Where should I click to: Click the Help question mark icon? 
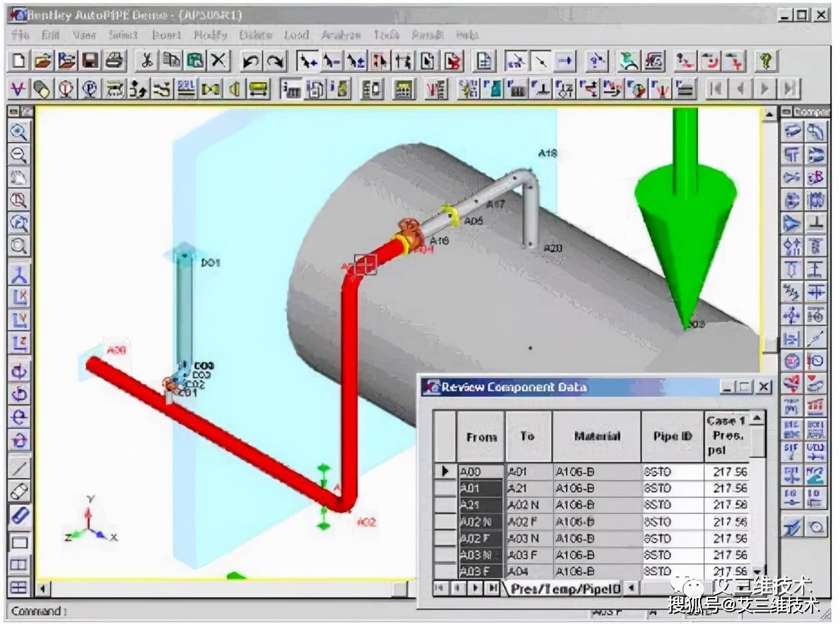point(767,61)
